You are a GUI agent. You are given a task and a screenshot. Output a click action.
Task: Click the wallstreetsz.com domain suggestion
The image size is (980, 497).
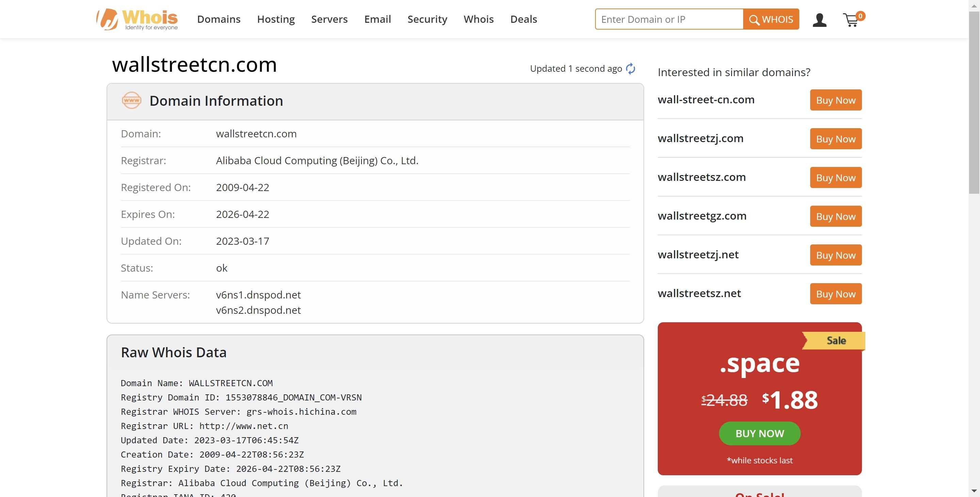702,177
